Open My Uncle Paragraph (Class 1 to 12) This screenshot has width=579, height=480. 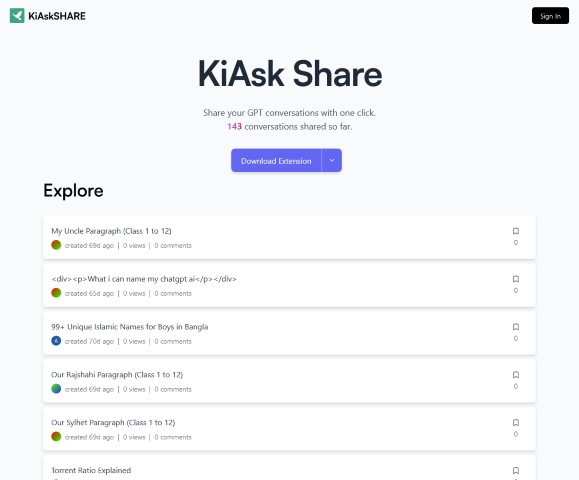point(111,231)
